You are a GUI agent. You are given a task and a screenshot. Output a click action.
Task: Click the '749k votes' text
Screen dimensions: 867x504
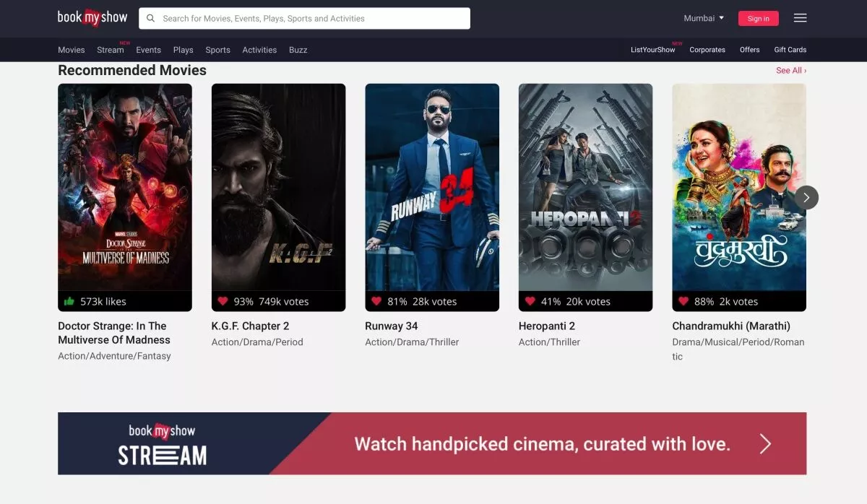click(x=283, y=302)
